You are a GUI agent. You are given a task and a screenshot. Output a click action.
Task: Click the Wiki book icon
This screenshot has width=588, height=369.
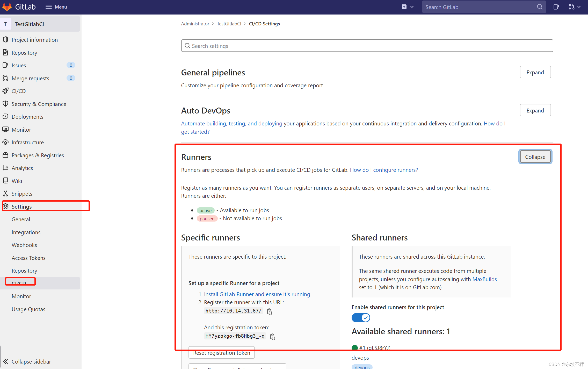pyautogui.click(x=5, y=181)
